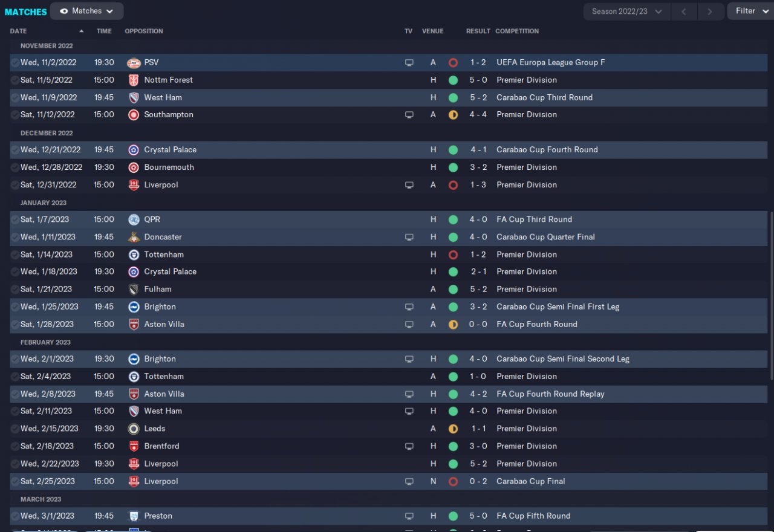Click the 4 - 4 result against Southampton
The width and height of the screenshot is (774, 532).
click(x=478, y=115)
